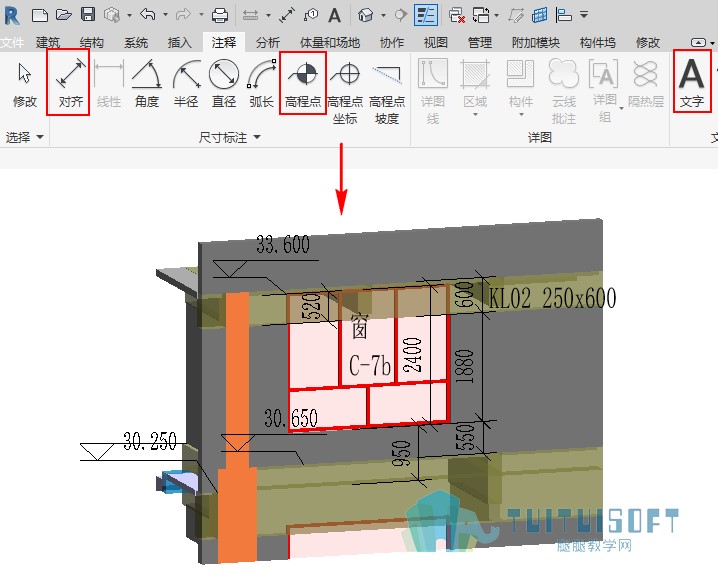Activate the Arc Length tool (弧长)
Image resolution: width=718 pixels, height=577 pixels.
[261, 83]
